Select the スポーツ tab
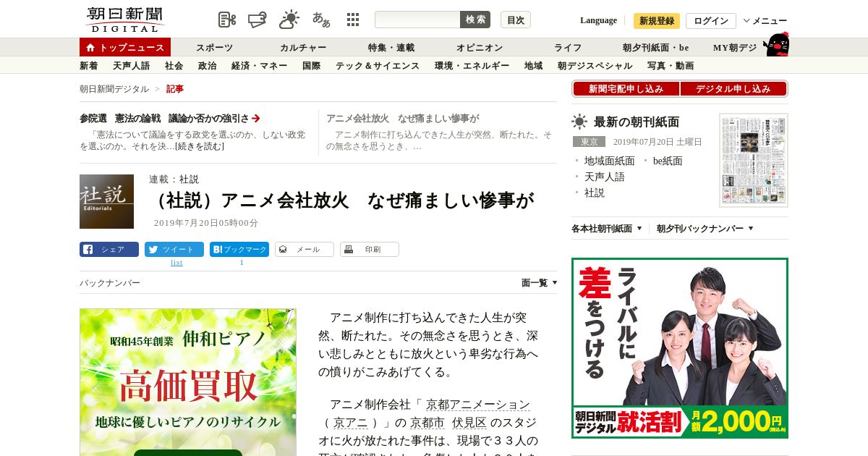 (214, 48)
